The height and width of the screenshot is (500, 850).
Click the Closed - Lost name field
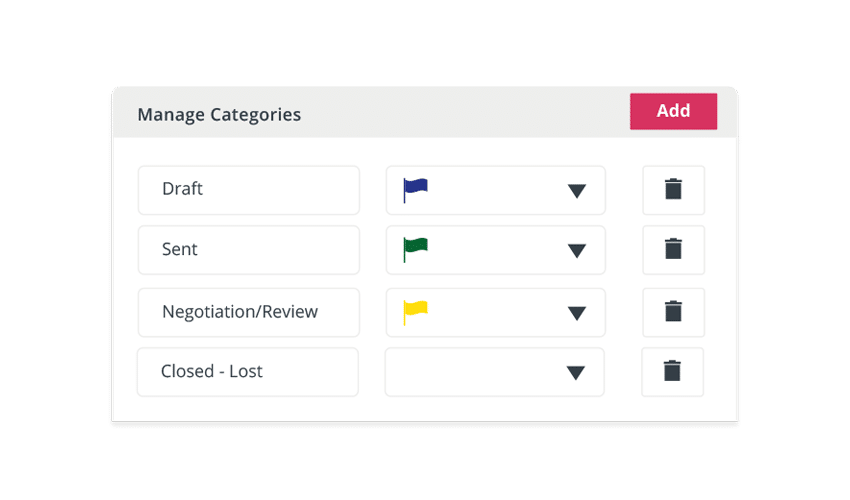(248, 371)
